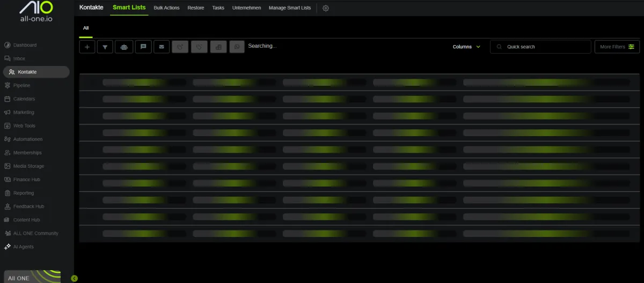Click the Dashboard sidebar icon
The width and height of the screenshot is (644, 283).
click(8, 45)
